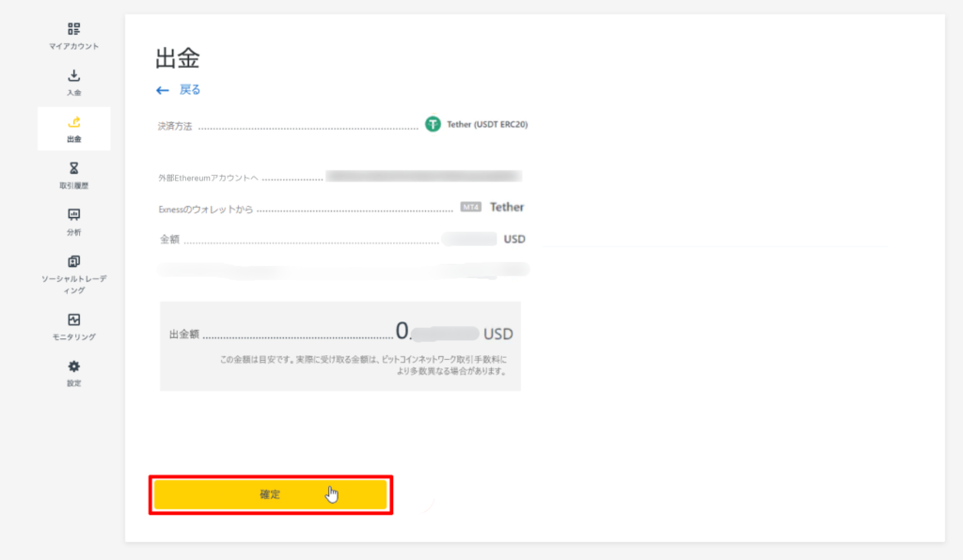Click the 出金 page heading
The width and height of the screenshot is (963, 560).
point(178,58)
